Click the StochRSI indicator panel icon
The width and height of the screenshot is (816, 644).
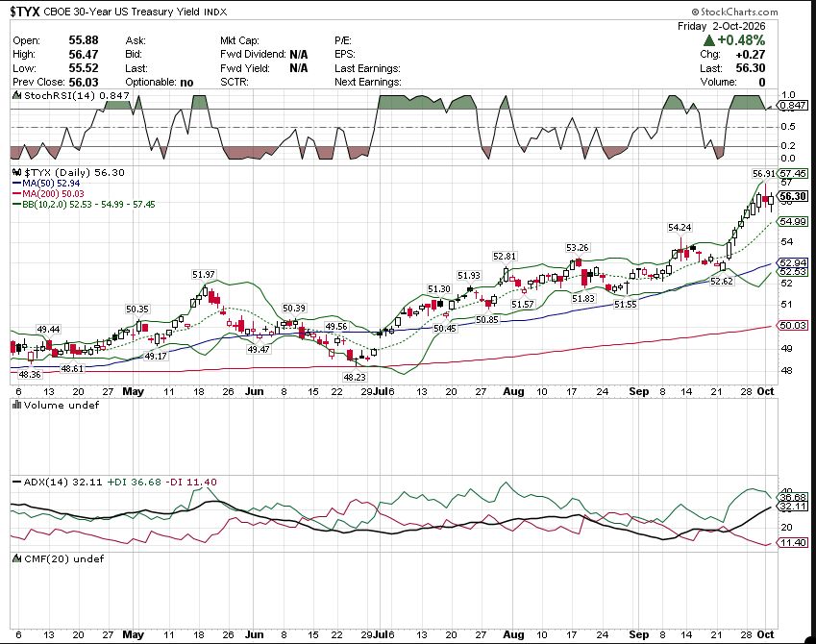(x=17, y=95)
